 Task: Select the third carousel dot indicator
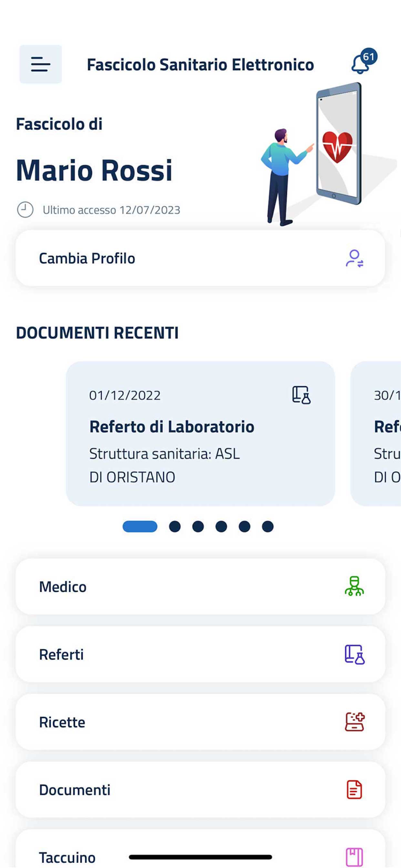coord(198,527)
